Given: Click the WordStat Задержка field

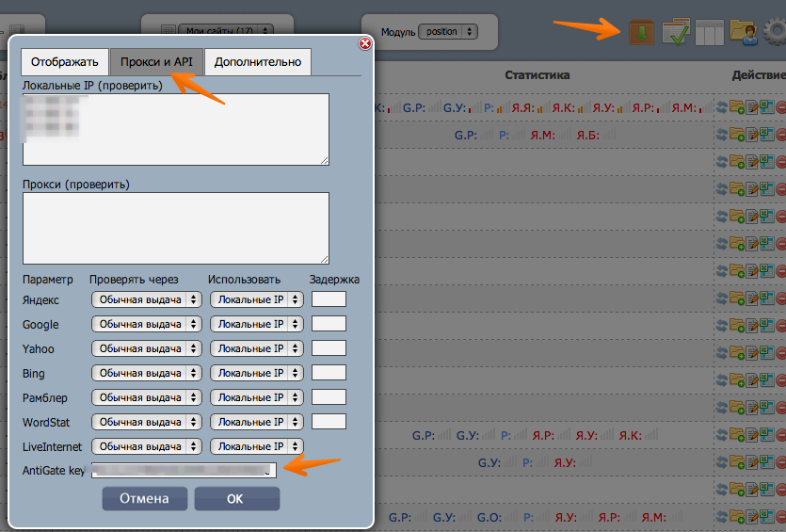Looking at the screenshot, I should (x=329, y=422).
